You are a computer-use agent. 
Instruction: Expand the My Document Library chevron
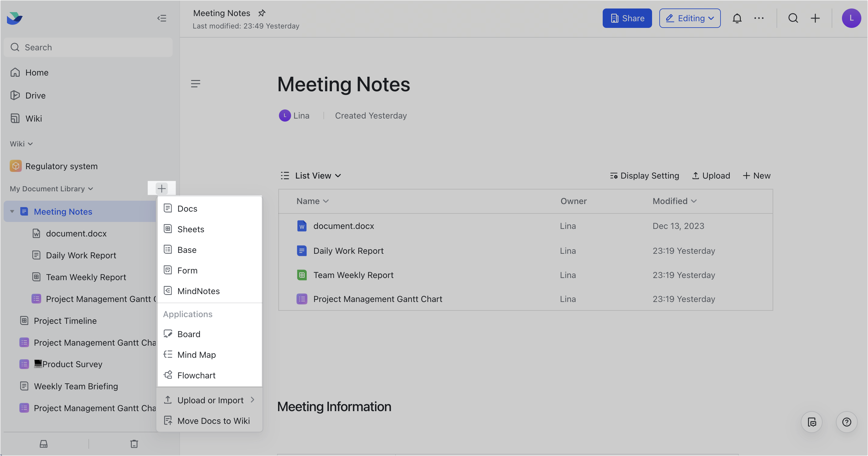(x=90, y=189)
